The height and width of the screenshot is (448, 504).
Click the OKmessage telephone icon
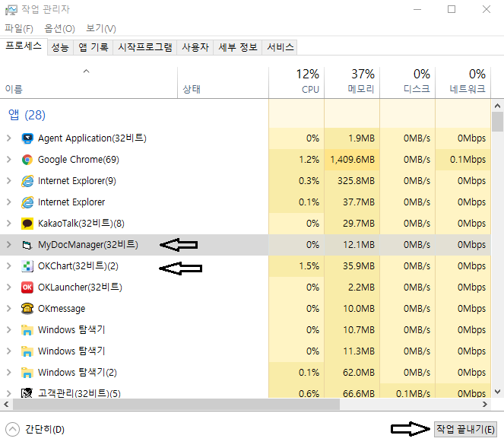point(27,308)
